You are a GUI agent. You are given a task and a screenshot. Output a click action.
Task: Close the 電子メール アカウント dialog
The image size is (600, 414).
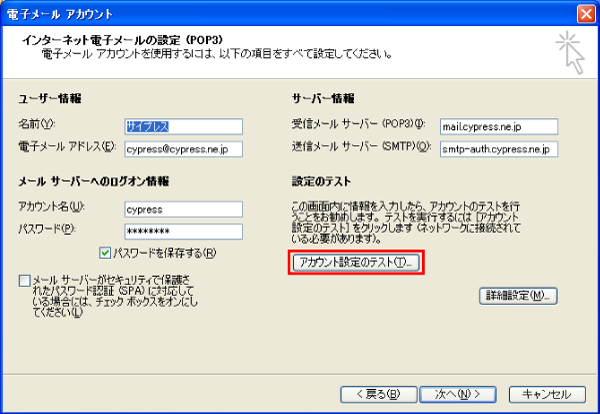(x=586, y=14)
